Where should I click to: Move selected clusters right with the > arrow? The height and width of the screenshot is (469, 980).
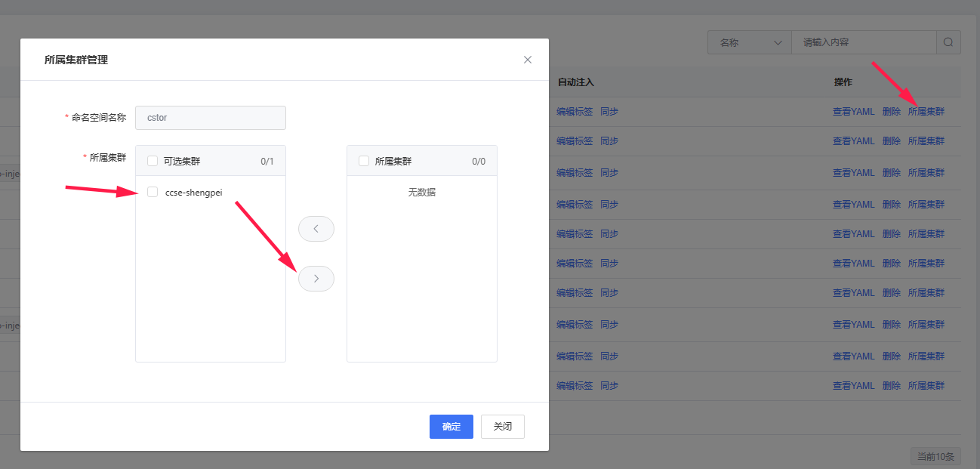(x=316, y=279)
